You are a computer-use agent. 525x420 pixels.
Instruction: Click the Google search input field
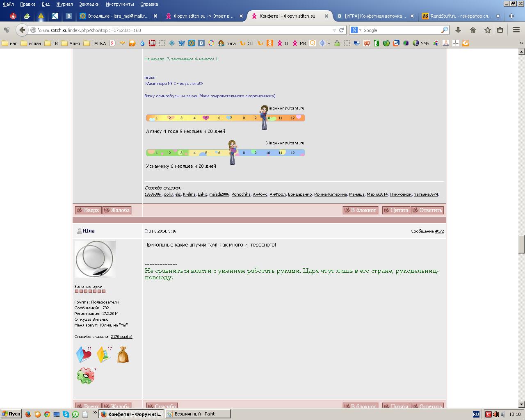[401, 30]
